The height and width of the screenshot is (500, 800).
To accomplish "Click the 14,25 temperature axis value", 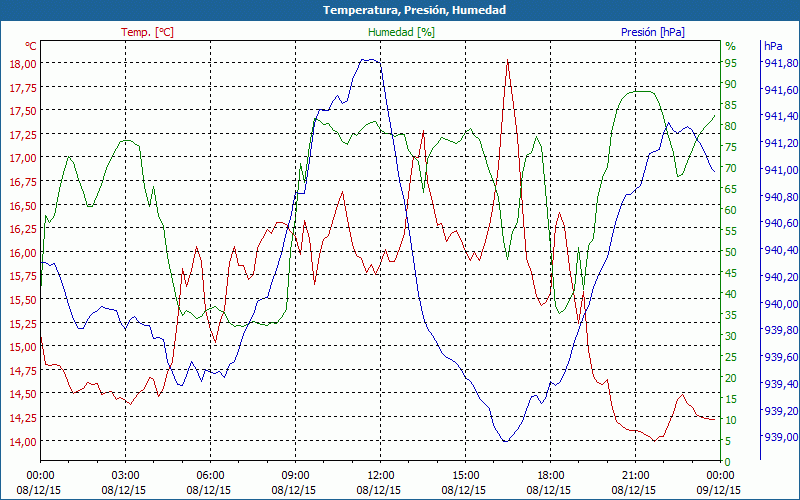I will [23, 418].
